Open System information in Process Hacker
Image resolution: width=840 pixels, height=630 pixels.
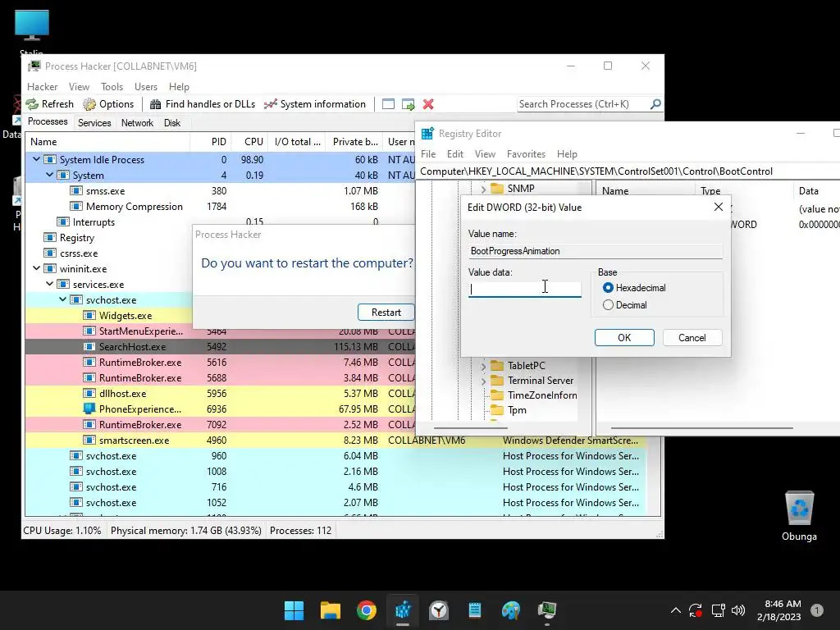coord(315,104)
